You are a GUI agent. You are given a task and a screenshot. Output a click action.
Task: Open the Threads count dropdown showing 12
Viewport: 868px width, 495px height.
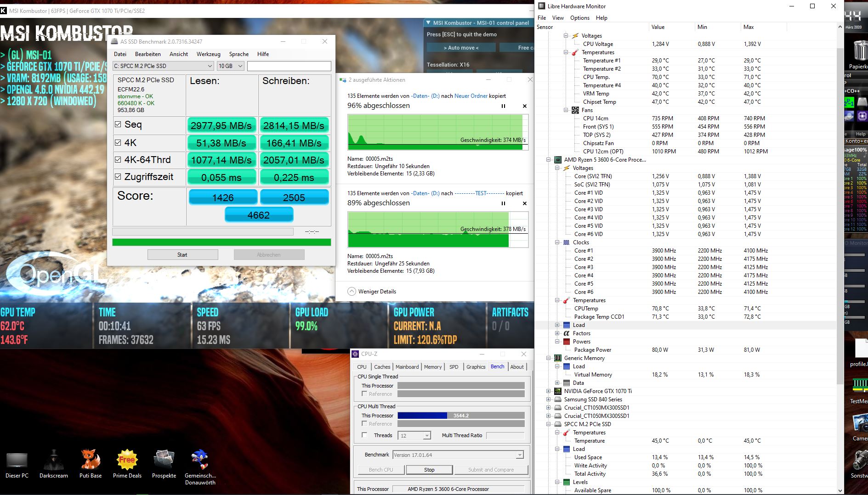click(x=414, y=435)
